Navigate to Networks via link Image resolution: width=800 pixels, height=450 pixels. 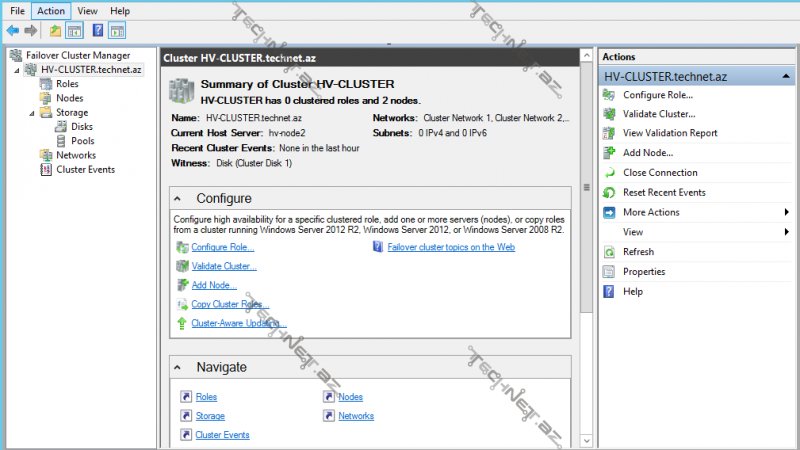[356, 416]
